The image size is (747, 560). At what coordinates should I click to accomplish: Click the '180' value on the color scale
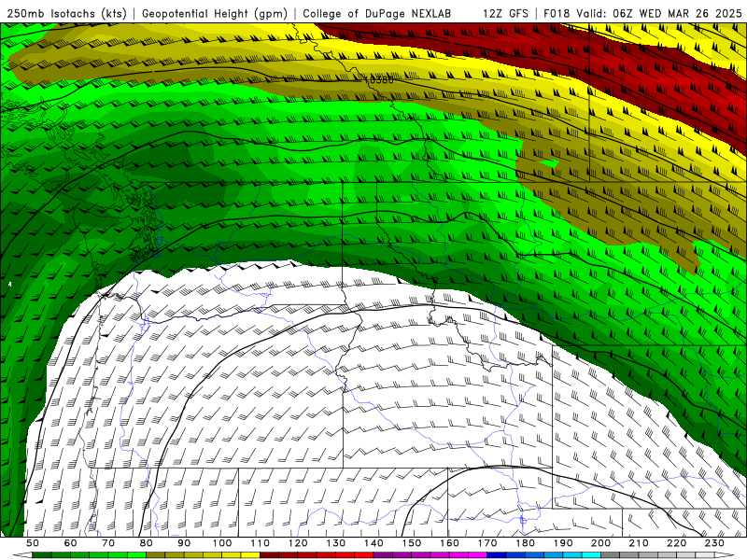525,543
